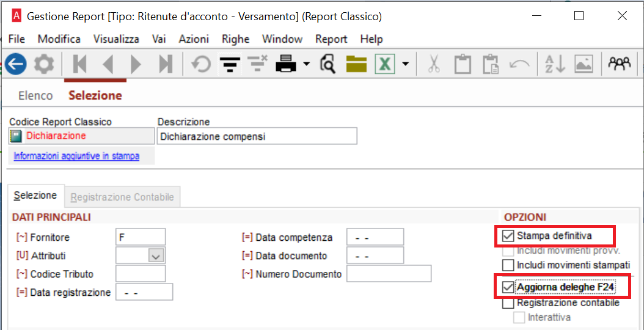Click the users group icon
Viewport: 644px width, 330px height.
[x=620, y=64]
